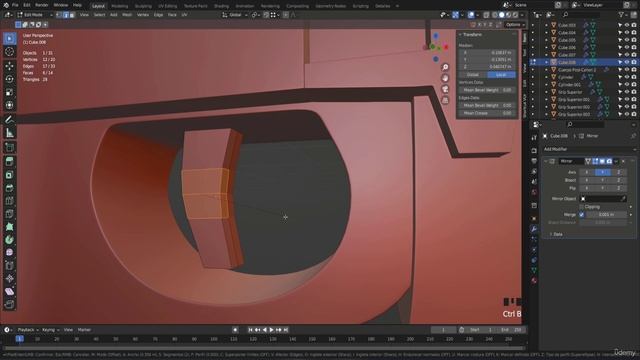This screenshot has width=640, height=360.
Task: Toggle visibility eye of Cylinder.001
Action: coord(627,84)
